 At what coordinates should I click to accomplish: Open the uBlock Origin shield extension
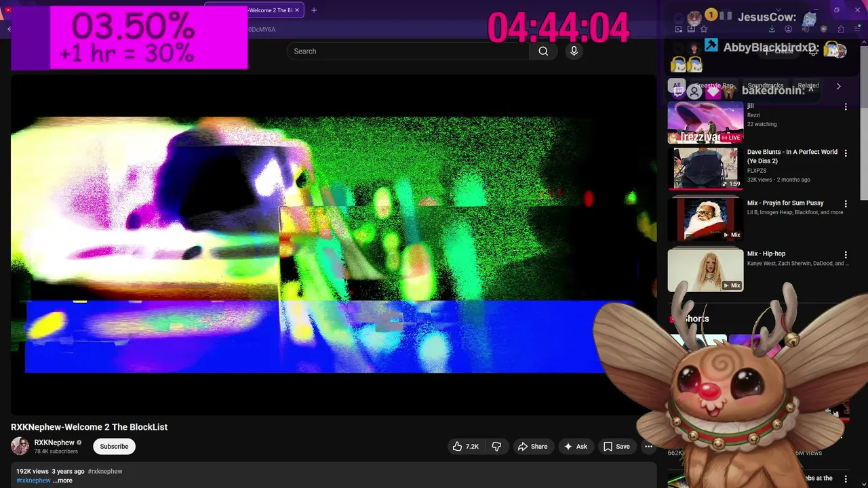[823, 29]
